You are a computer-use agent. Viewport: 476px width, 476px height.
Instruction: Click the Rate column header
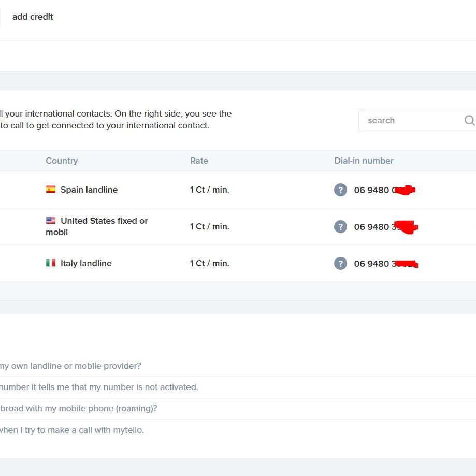coord(199,161)
